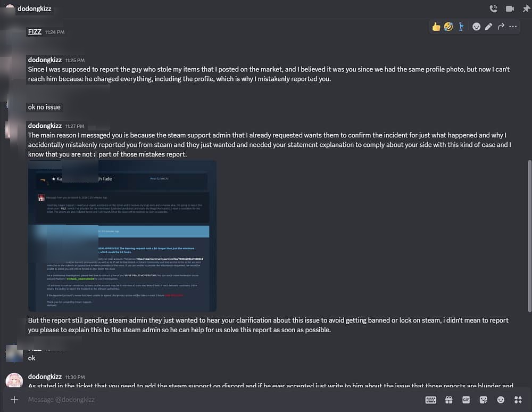Open the More options ellipsis menu
Screen dimensions: 532x412
click(x=513, y=27)
